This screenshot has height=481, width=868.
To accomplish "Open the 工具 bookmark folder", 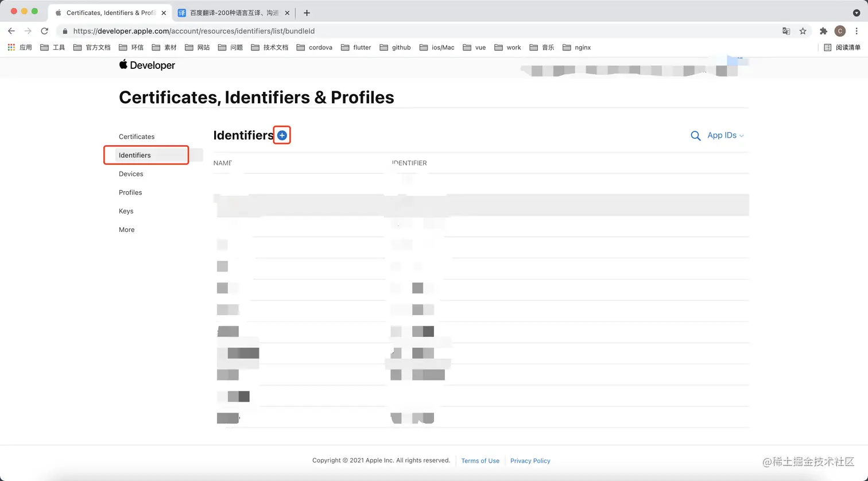I will click(x=53, y=48).
